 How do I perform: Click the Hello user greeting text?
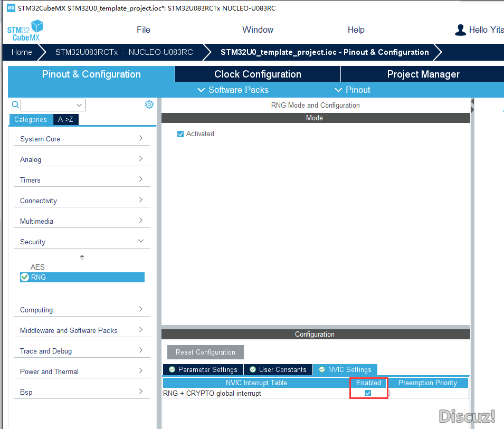pos(486,30)
